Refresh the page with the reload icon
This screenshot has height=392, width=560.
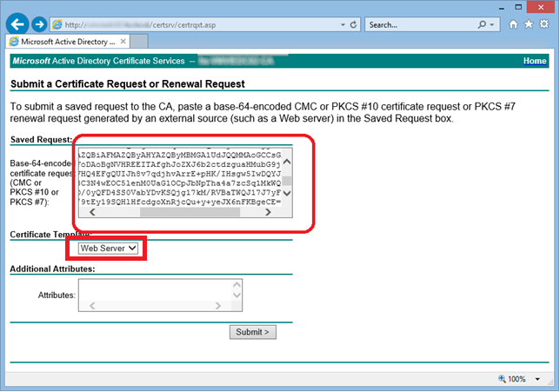[x=352, y=24]
